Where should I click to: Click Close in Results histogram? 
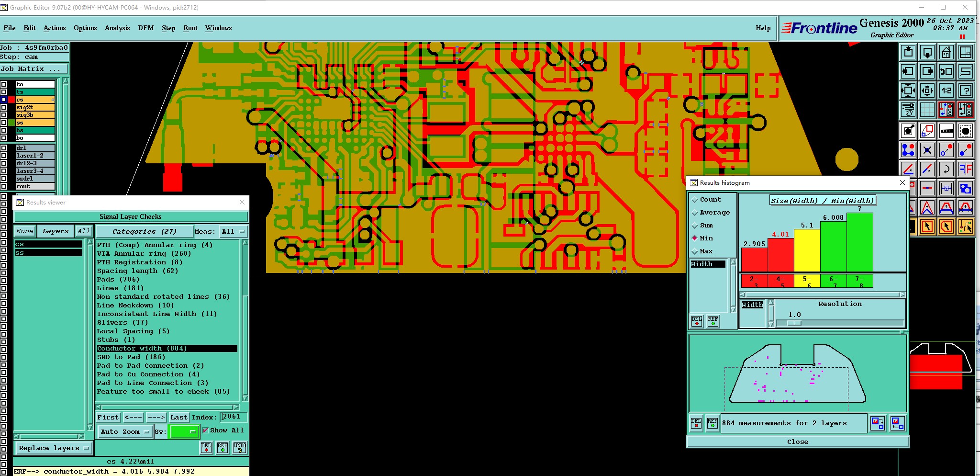pyautogui.click(x=798, y=442)
